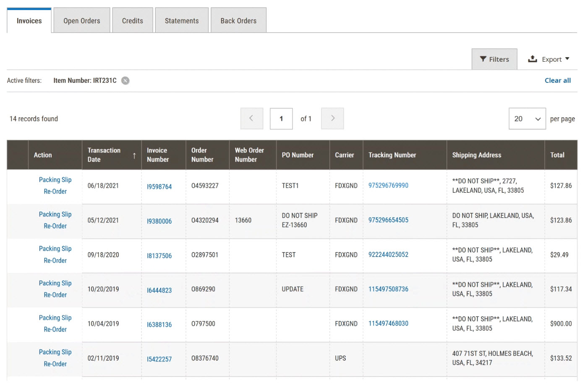Open invoice I9598764
The width and height of the screenshot is (588, 384).
(x=159, y=187)
